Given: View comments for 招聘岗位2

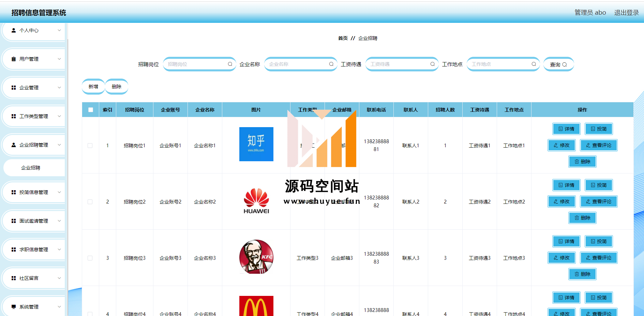Looking at the screenshot, I should coord(599,201).
